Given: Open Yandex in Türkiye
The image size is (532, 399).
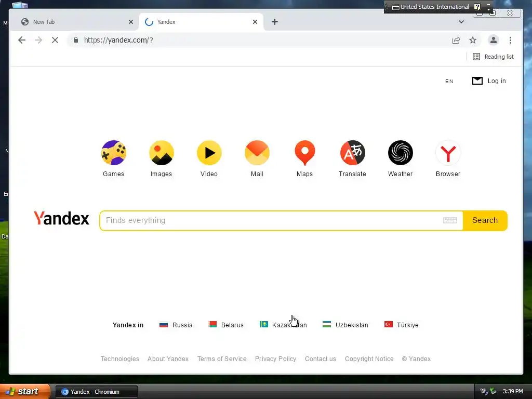Looking at the screenshot, I should [x=402, y=325].
